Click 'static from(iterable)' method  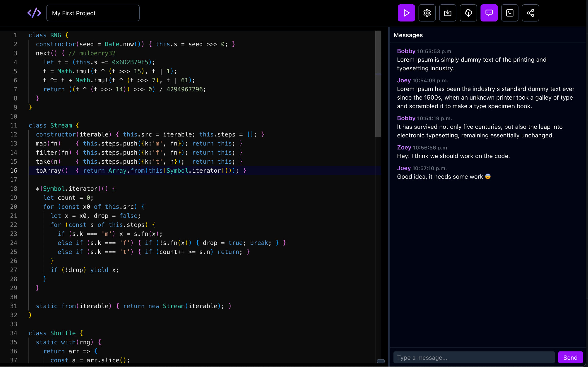[73, 306]
